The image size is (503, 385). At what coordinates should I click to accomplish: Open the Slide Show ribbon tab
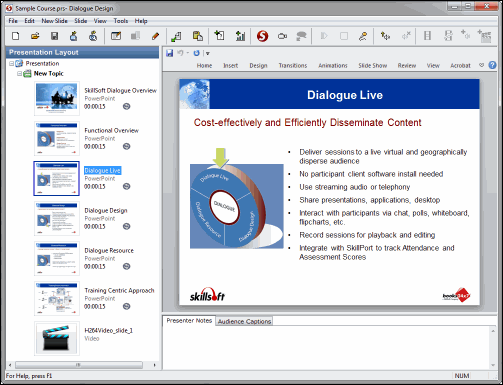tap(373, 65)
